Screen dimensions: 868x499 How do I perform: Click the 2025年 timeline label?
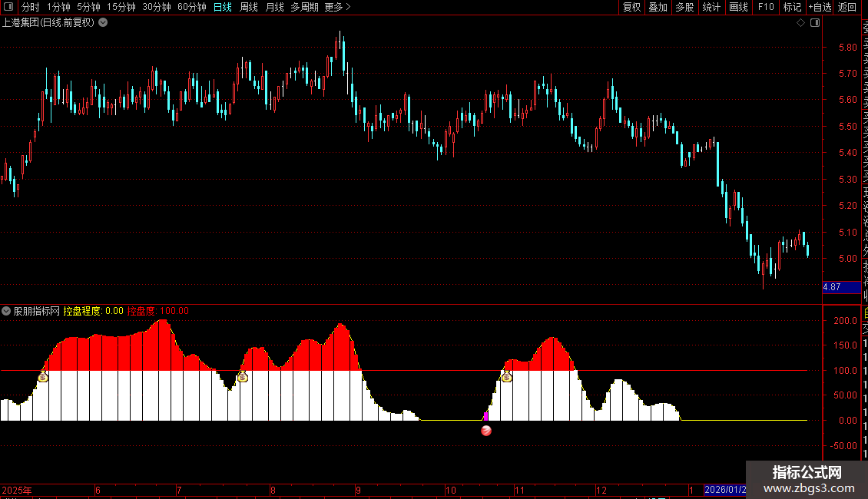tap(17, 490)
